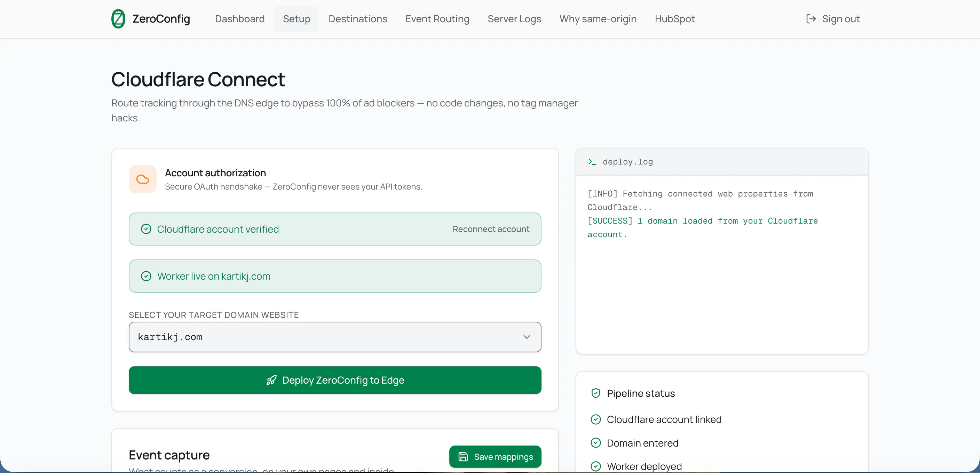The width and height of the screenshot is (980, 473).
Task: Click the check icon beside Worker deployed
Action: click(596, 466)
